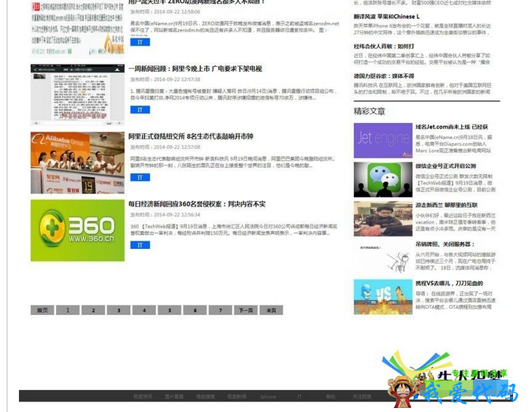The image size is (532, 412).
Task: Click the IT tag under the weekly news review article
Action: (x=140, y=109)
